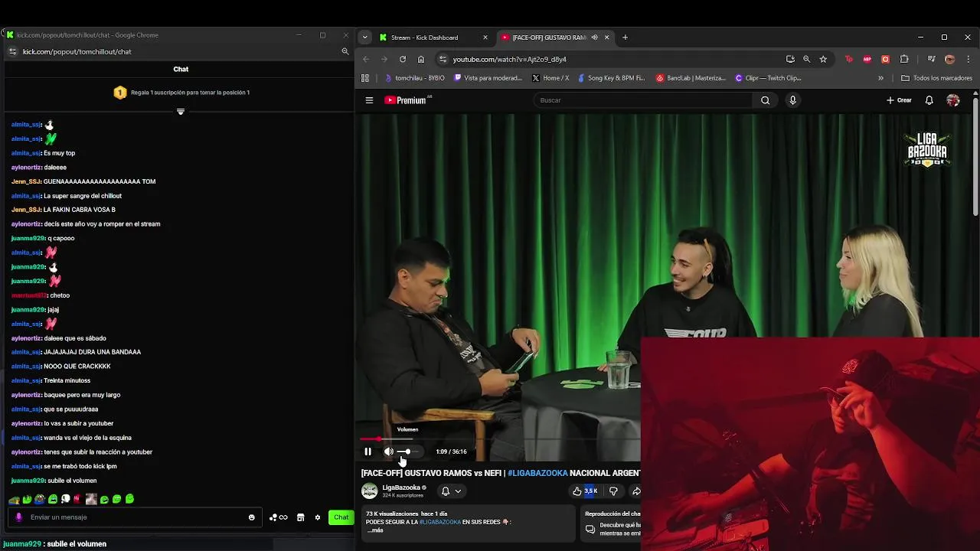Start voice search with microphone icon

(792, 100)
